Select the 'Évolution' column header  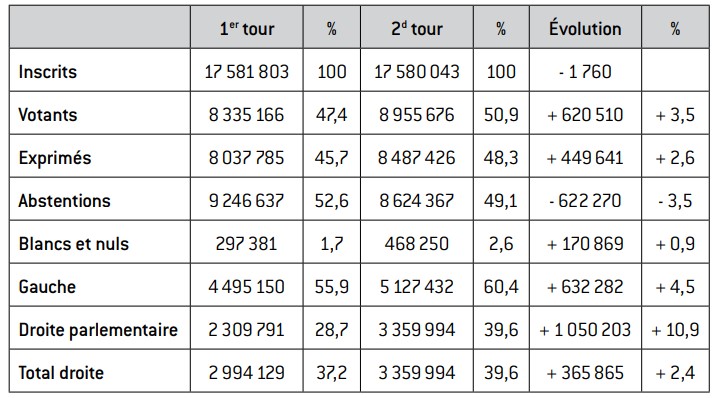(585, 28)
